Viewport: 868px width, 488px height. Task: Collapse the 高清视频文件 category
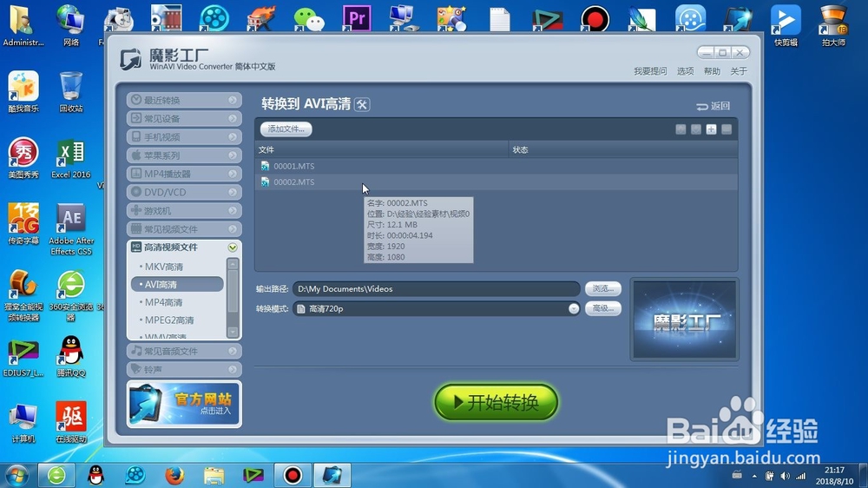pyautogui.click(x=184, y=247)
